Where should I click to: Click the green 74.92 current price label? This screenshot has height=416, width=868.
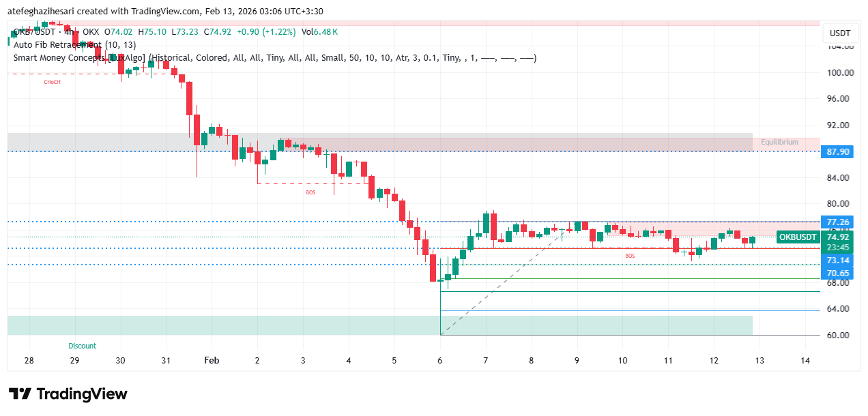pyautogui.click(x=837, y=237)
